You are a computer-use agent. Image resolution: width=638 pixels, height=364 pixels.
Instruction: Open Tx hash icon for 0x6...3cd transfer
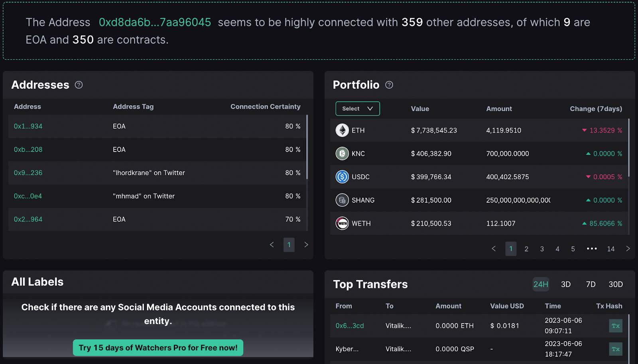coord(616,326)
